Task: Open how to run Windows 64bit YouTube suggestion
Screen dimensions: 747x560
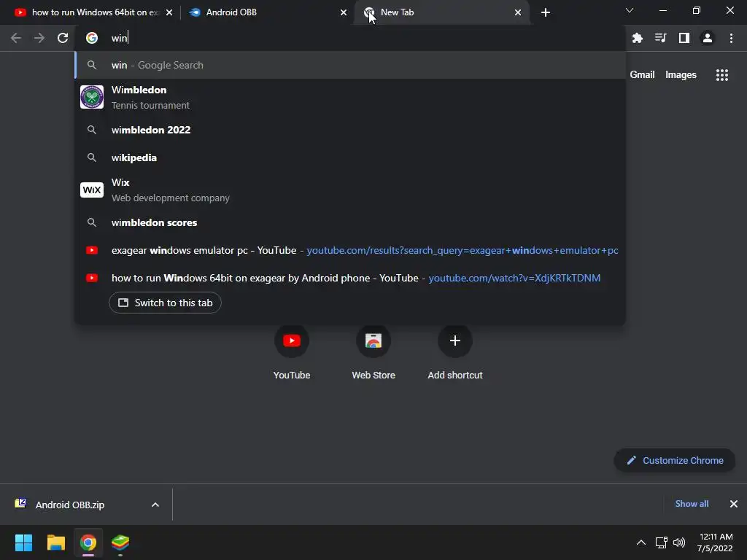Action: pos(350,278)
